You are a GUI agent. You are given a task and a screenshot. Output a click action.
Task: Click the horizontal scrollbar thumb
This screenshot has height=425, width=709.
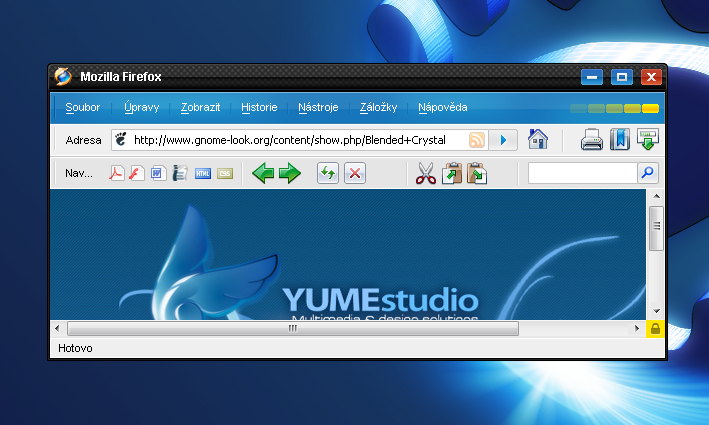[293, 328]
